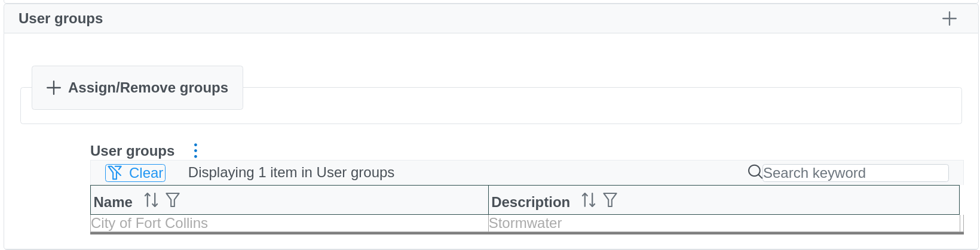Open the three-dot menu next to User groups

pyautogui.click(x=195, y=150)
